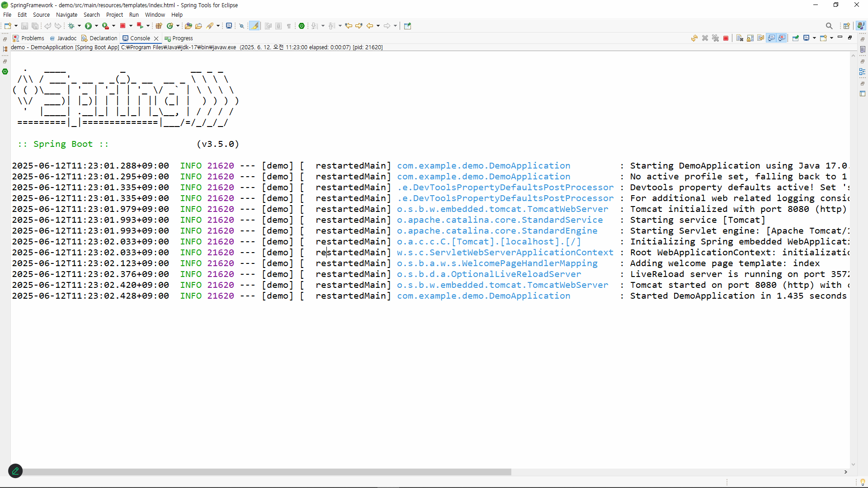
Task: Open the Run configurations dropdown arrow
Action: pos(96,26)
